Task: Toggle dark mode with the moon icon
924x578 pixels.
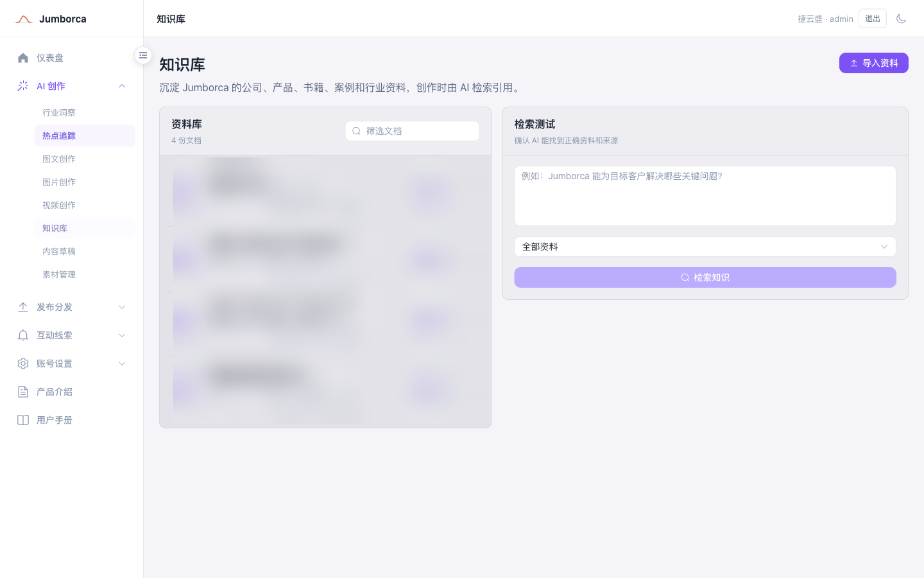Action: (901, 19)
